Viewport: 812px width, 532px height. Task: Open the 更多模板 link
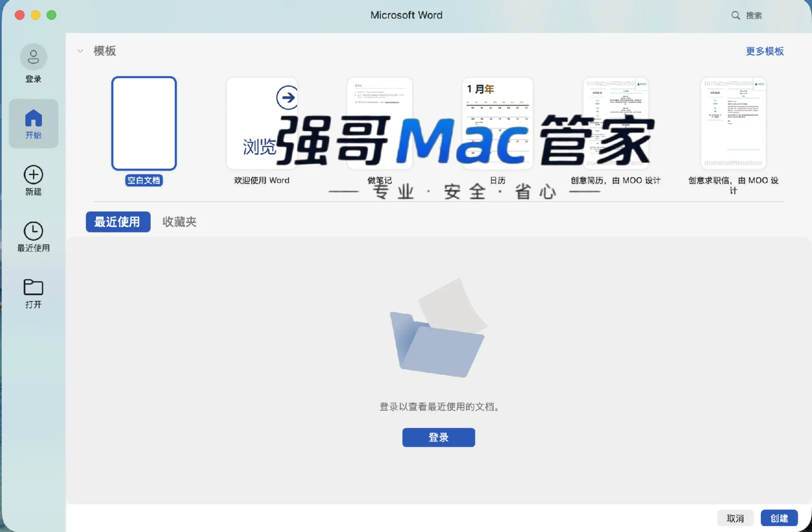(765, 51)
